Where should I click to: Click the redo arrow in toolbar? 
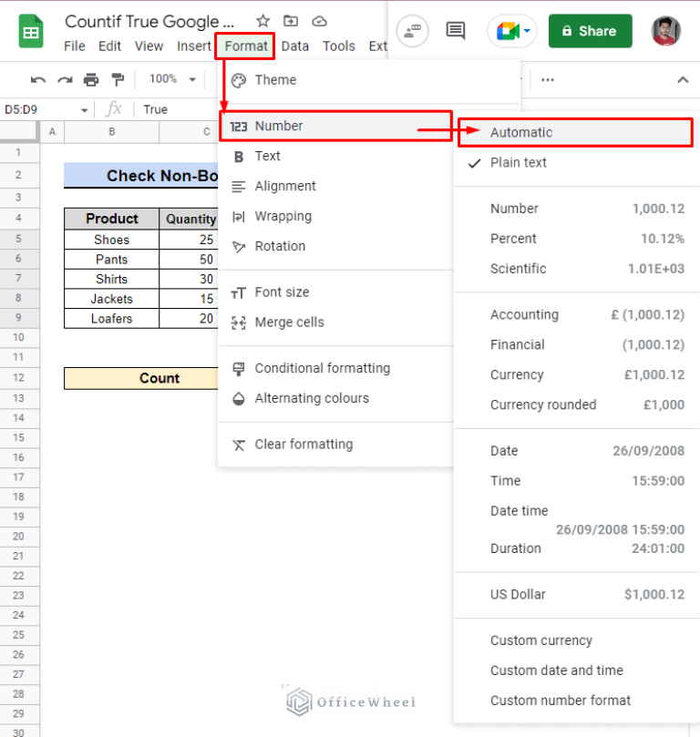click(65, 79)
